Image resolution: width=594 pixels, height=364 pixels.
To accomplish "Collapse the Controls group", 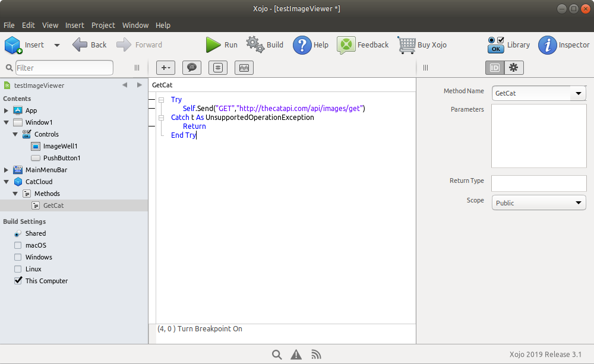I will pos(15,134).
